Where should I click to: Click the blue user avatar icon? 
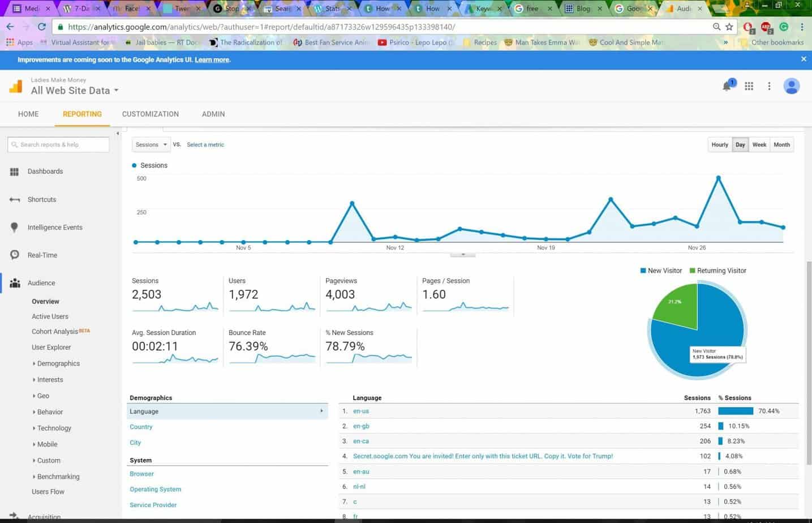pyautogui.click(x=791, y=86)
